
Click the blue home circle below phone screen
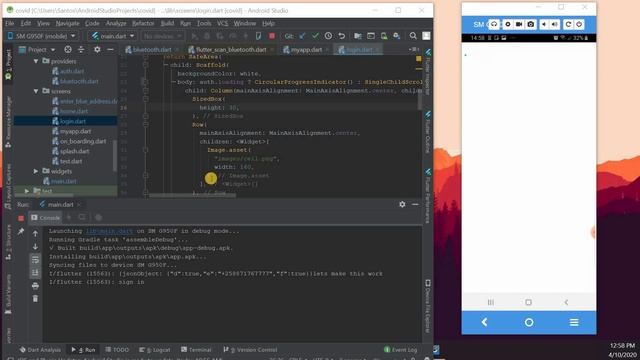(529, 322)
